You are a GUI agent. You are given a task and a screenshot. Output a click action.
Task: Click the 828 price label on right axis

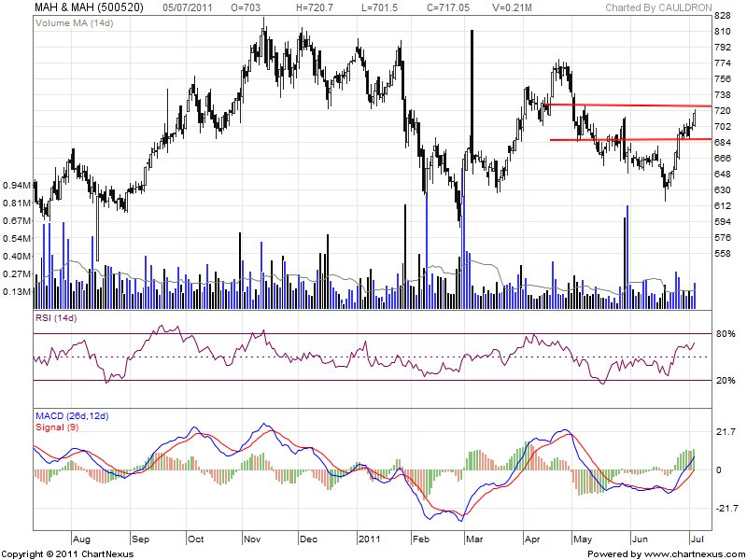tap(722, 17)
